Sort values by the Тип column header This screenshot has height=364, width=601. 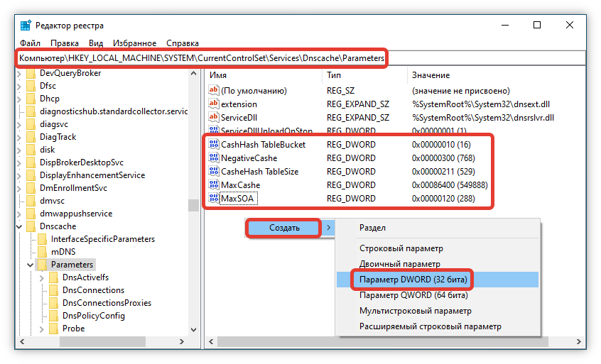pyautogui.click(x=334, y=75)
